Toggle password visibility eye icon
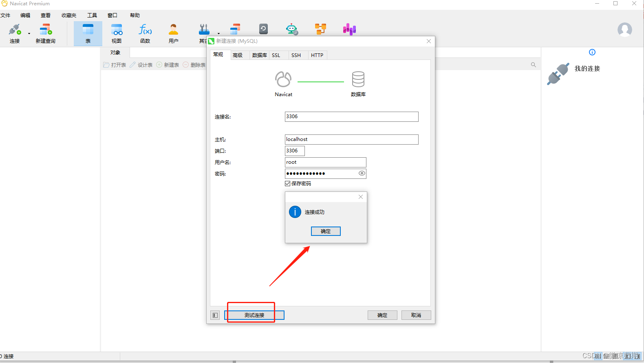644x363 pixels. click(x=362, y=174)
